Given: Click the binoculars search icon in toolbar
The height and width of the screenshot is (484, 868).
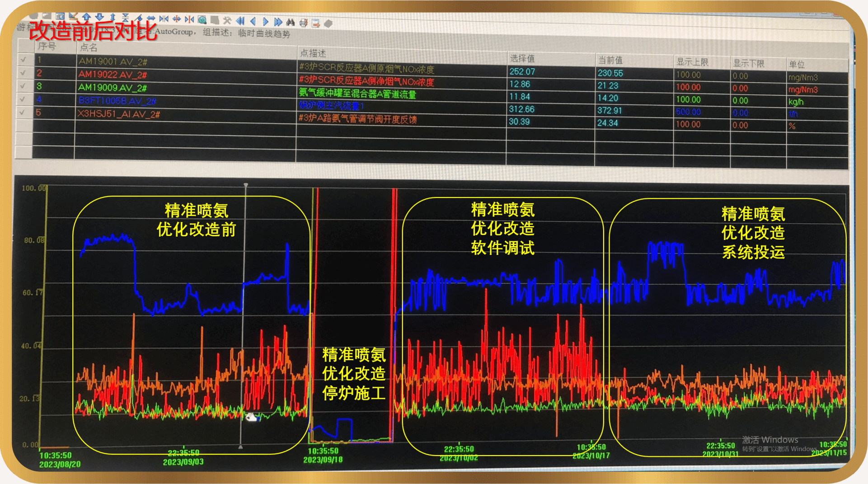Looking at the screenshot, I should click(291, 22).
